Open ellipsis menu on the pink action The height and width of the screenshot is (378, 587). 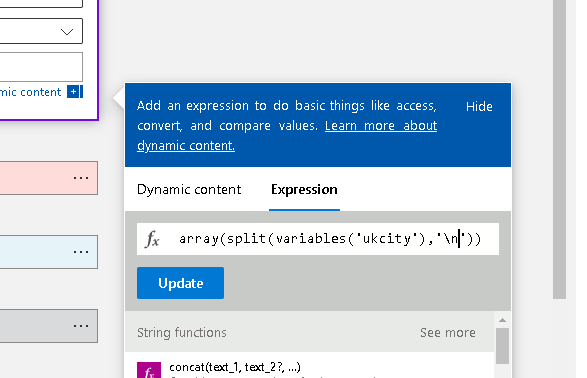(x=81, y=178)
